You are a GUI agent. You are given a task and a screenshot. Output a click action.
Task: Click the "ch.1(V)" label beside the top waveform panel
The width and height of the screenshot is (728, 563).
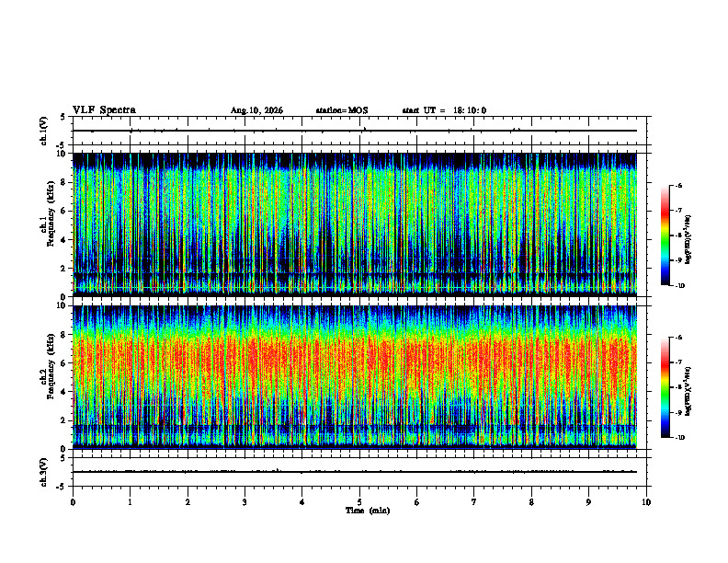[44, 131]
